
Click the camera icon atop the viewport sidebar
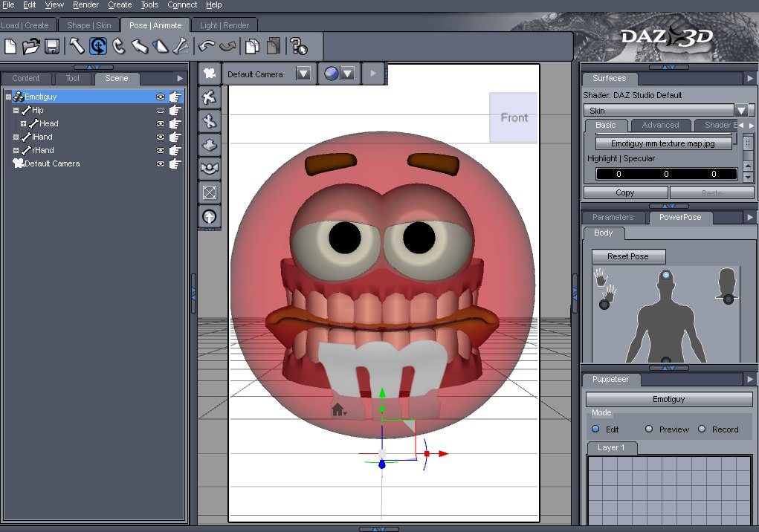point(209,73)
